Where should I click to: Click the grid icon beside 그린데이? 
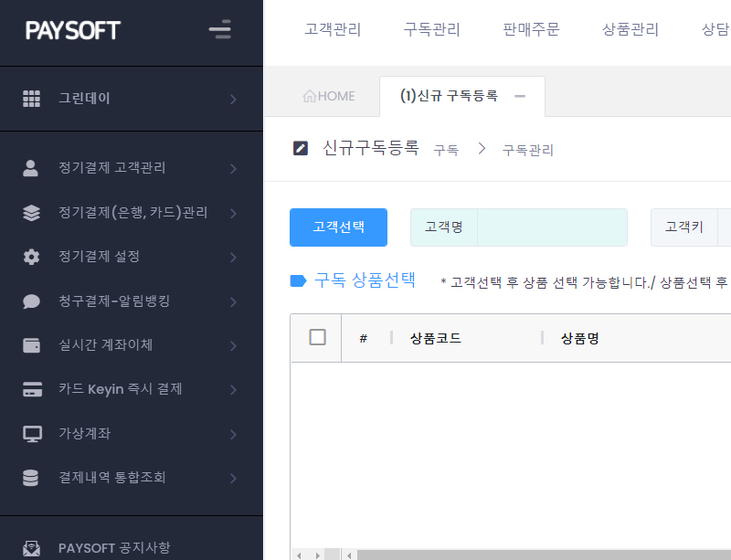pyautogui.click(x=31, y=99)
